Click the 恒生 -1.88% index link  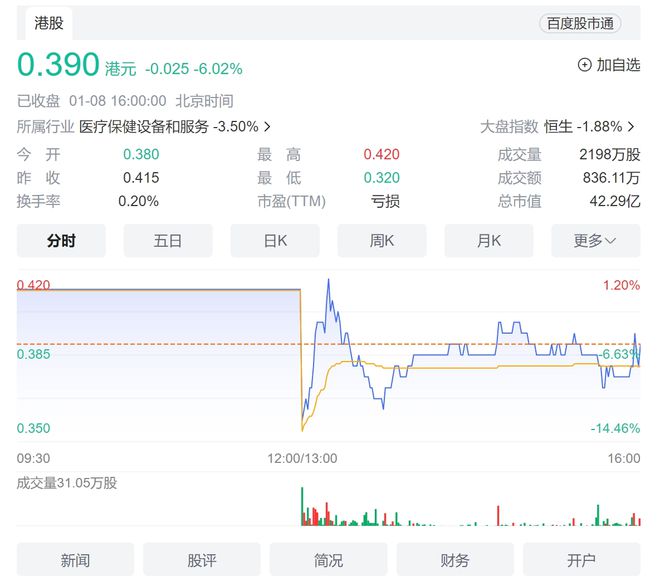pyautogui.click(x=583, y=126)
